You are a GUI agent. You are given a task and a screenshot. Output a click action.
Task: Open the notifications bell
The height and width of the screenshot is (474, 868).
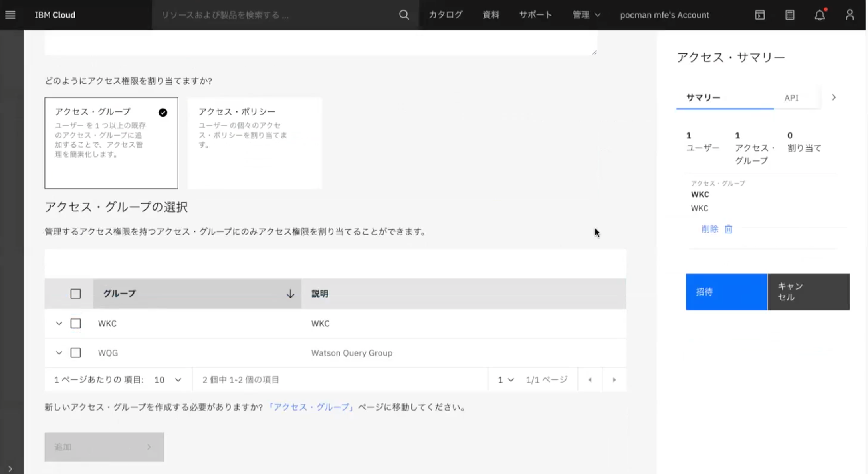coord(820,15)
